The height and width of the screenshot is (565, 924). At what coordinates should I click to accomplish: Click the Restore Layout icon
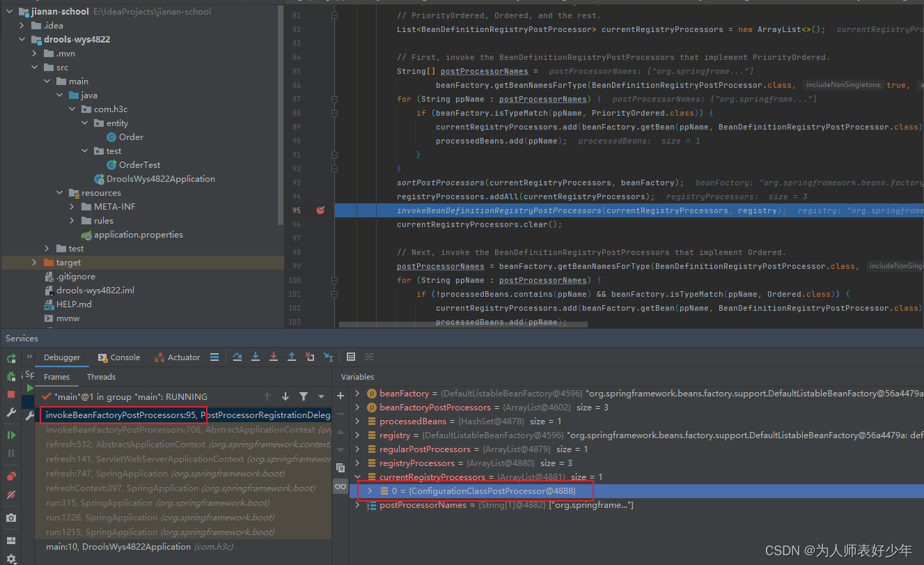point(11,540)
